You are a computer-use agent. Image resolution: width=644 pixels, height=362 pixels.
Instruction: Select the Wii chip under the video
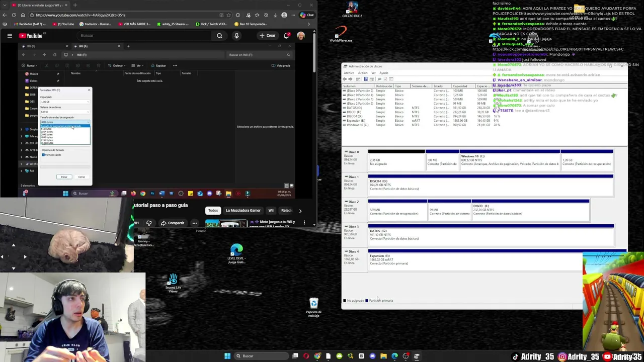[271, 211]
